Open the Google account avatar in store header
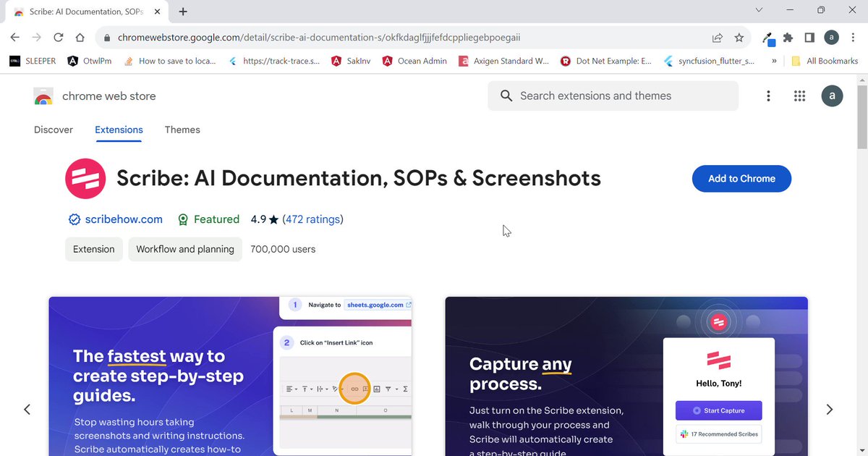 tap(832, 96)
